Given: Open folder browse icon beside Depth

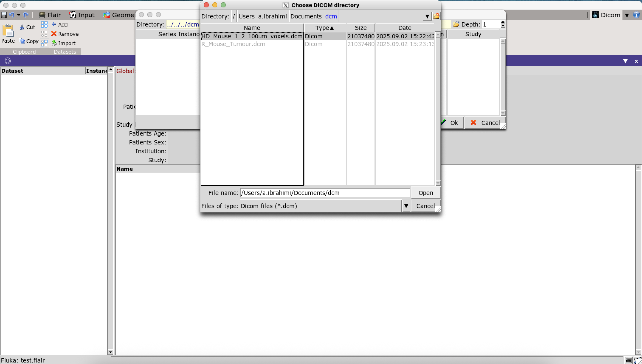Looking at the screenshot, I should (456, 24).
